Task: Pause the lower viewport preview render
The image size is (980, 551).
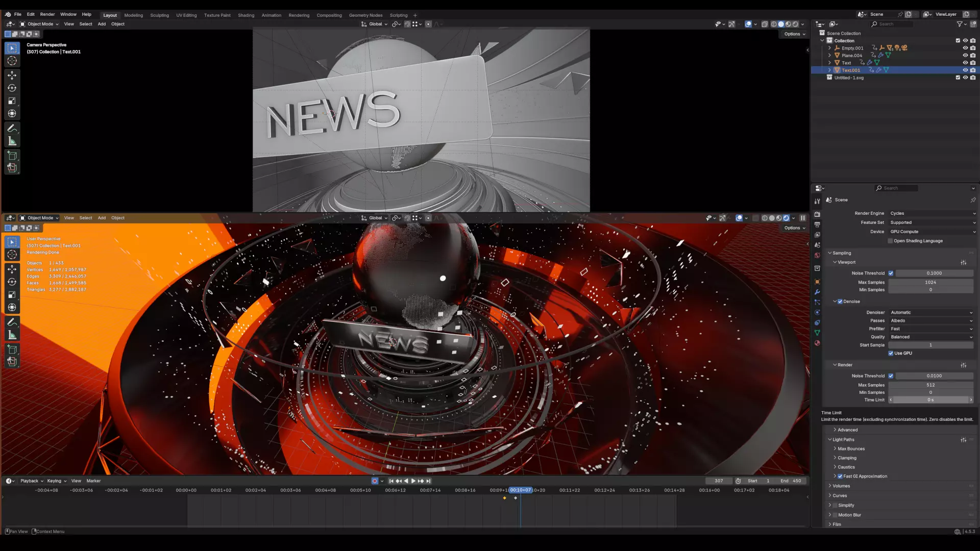Action: (803, 218)
